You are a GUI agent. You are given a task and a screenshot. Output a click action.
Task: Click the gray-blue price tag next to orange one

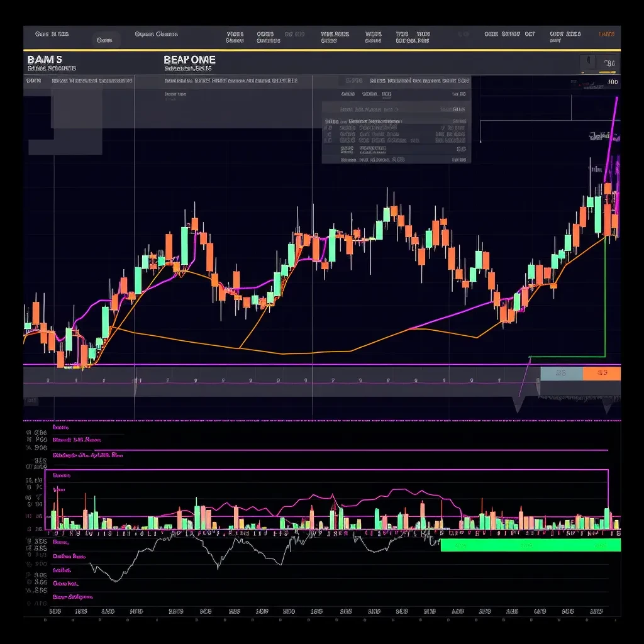click(561, 373)
